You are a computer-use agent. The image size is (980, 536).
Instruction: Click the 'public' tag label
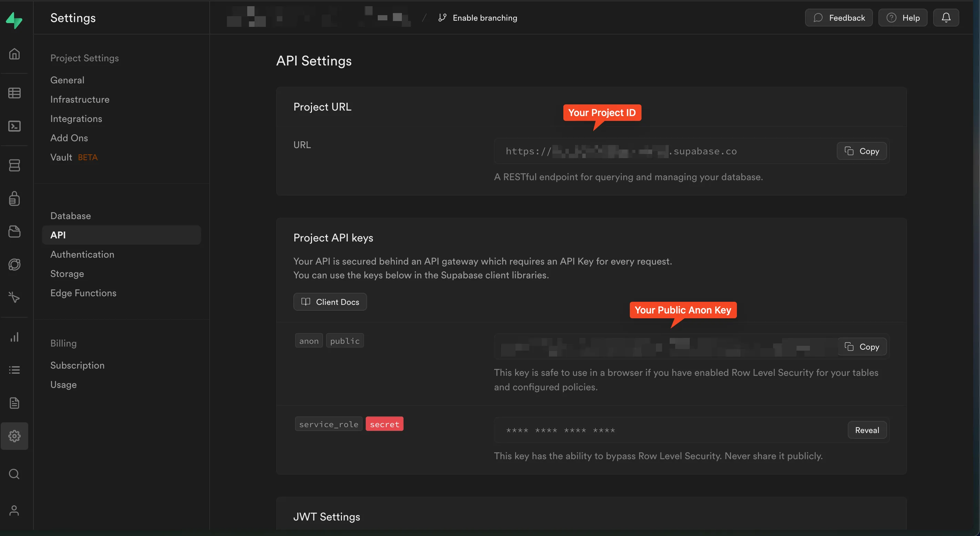(345, 340)
